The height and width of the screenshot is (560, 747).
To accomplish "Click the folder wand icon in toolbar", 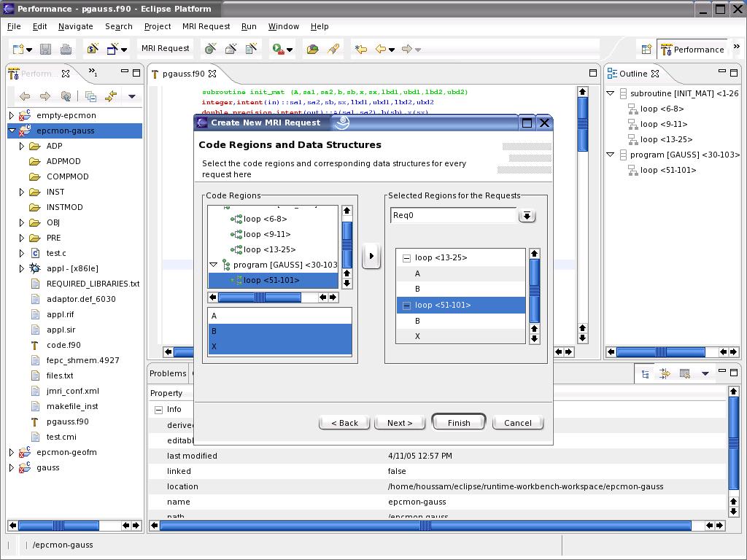I will [x=231, y=49].
